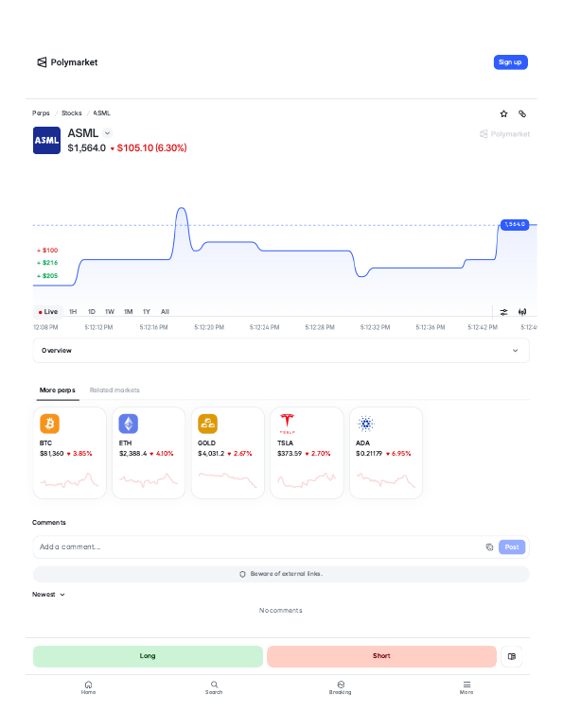The width and height of the screenshot is (563, 728).
Task: Click the GOLD price $4,031.2
Action: [211, 454]
